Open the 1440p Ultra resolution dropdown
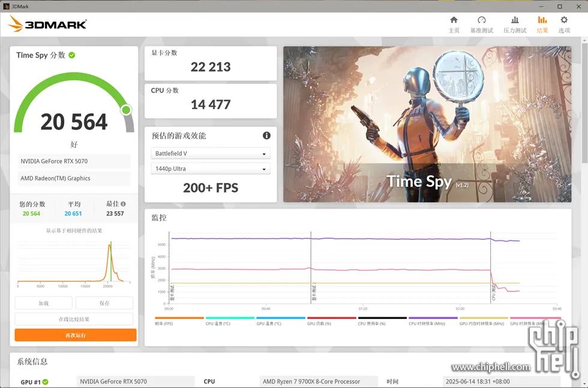 tap(211, 169)
